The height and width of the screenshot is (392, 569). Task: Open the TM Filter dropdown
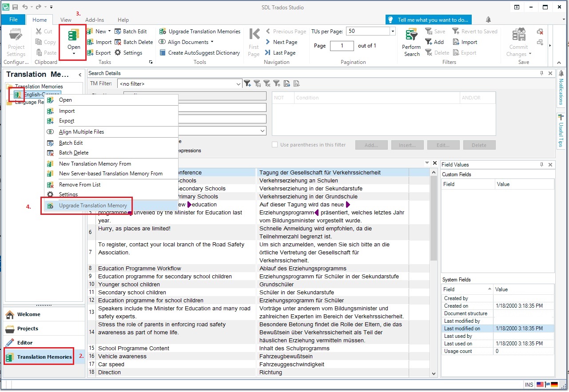coord(239,83)
